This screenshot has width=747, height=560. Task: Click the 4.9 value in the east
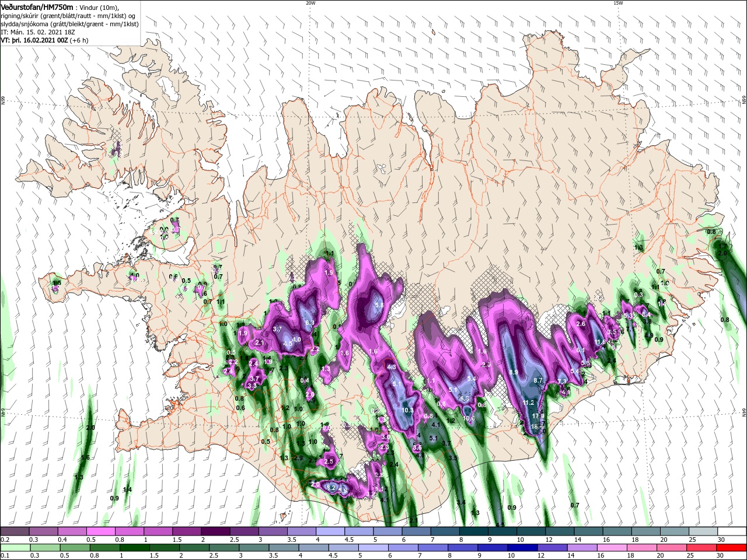coord(648,335)
